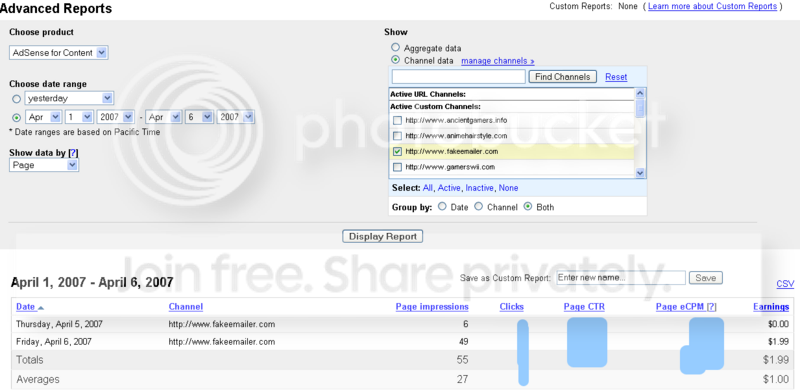Image resolution: width=800 pixels, height=392 pixels.
Task: Click the [?] help link next to Page eCPM
Action: [712, 307]
